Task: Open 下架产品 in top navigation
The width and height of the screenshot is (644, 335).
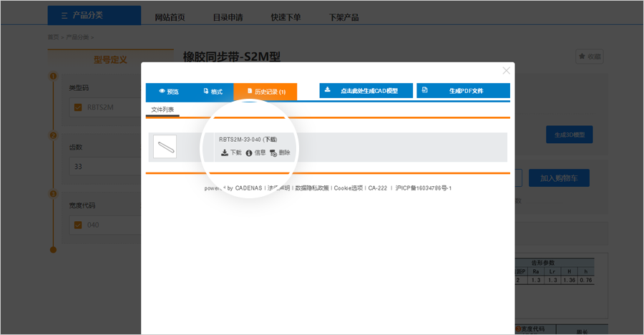Action: (x=343, y=17)
